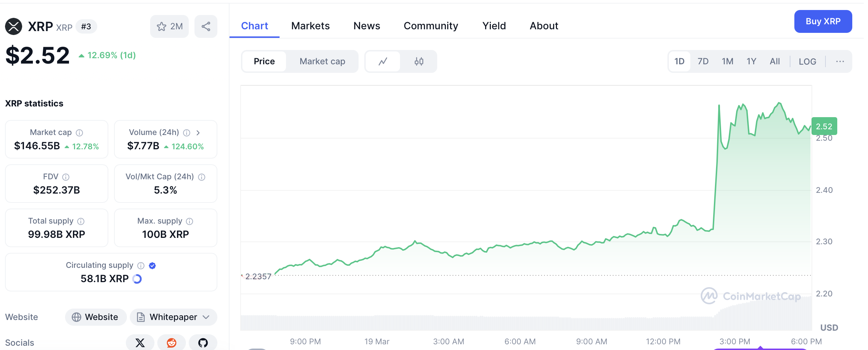
Task: Click the share icon button
Action: tap(206, 26)
